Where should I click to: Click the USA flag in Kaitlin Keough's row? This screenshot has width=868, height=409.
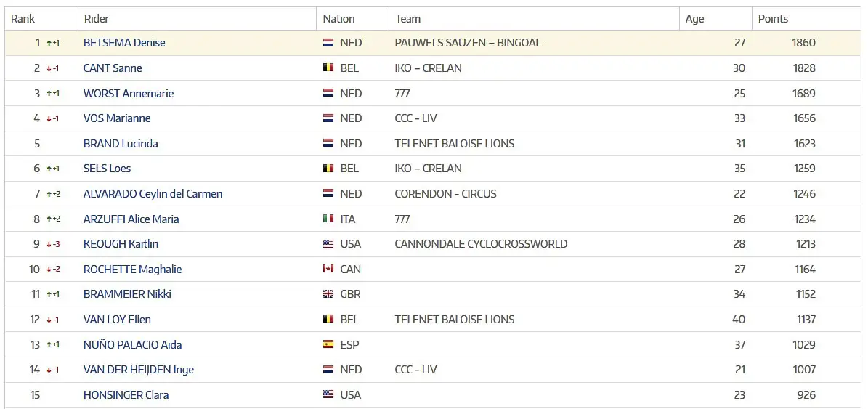328,244
